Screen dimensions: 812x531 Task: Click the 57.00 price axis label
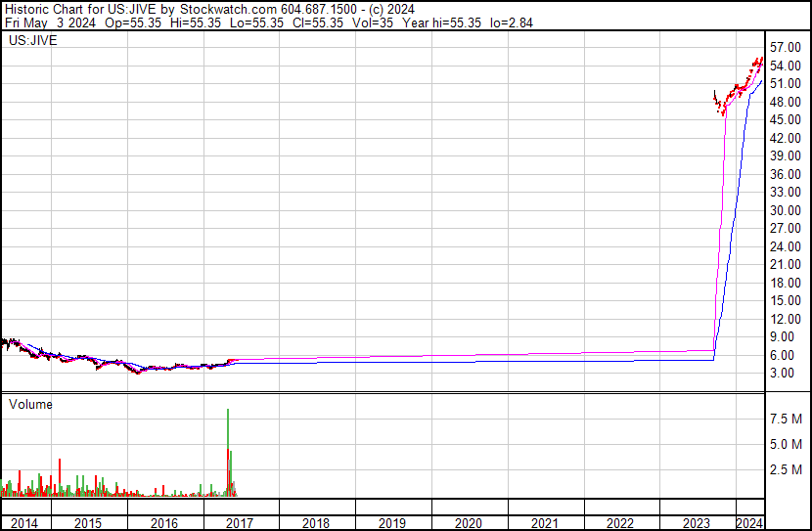tap(786, 47)
